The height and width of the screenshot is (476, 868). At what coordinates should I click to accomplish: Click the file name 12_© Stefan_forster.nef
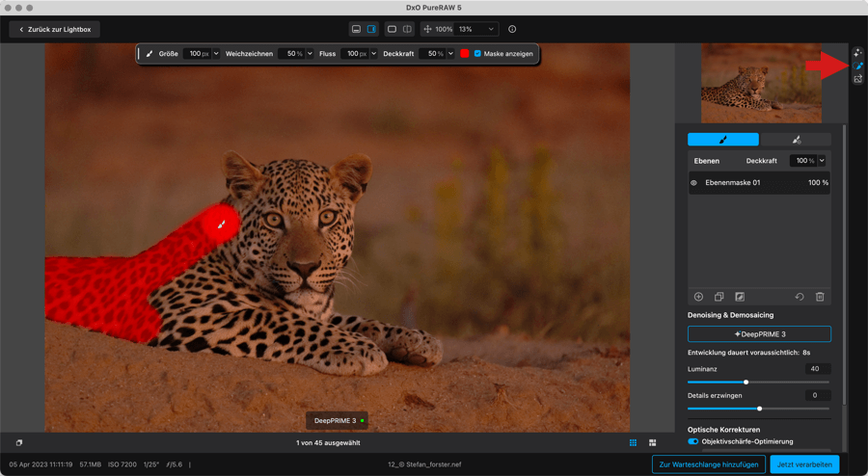coord(424,464)
